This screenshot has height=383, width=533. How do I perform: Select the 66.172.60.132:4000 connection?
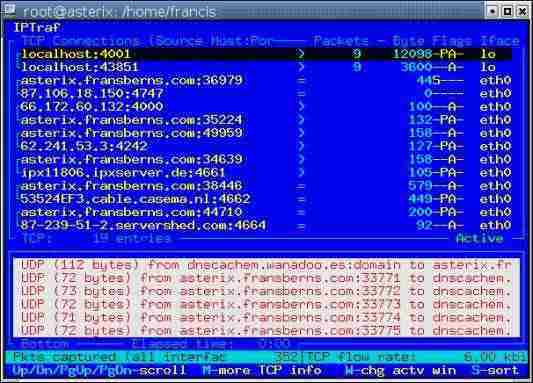coord(265,106)
